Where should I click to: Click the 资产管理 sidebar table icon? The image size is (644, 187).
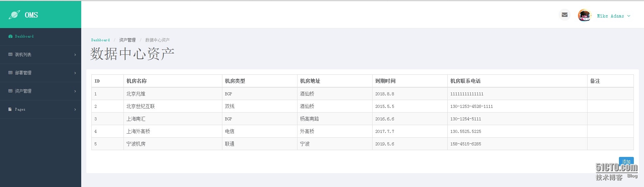(10, 91)
